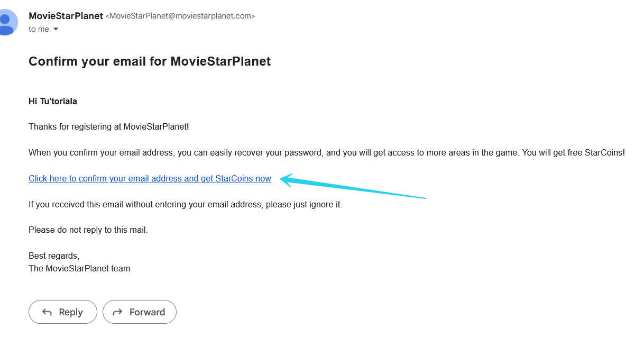Image resolution: width=644 pixels, height=337 pixels.
Task: Click the sender's profile avatar
Action: 7,22
